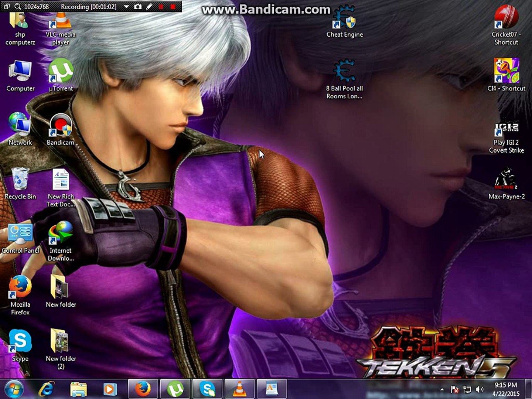Viewport: 532px width, 399px height.
Task: Launch Internet Explorer from the taskbar
Action: tap(47, 389)
